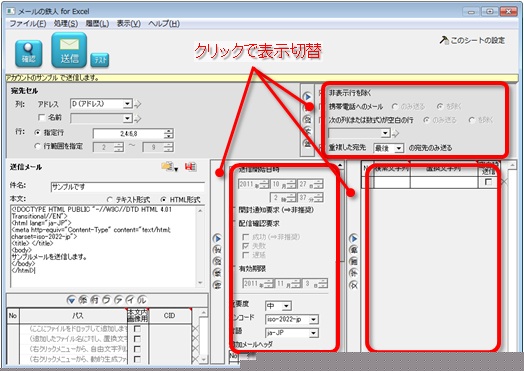Click the attachment list vertical scrollbar
Image resolution: width=524 pixels, height=371 pixels.
[x=204, y=336]
